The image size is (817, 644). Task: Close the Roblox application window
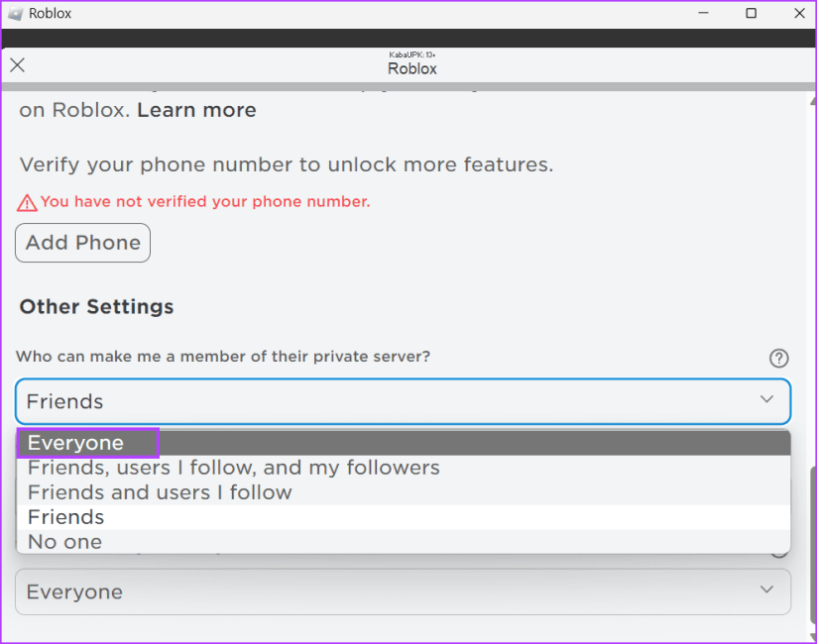pos(799,14)
